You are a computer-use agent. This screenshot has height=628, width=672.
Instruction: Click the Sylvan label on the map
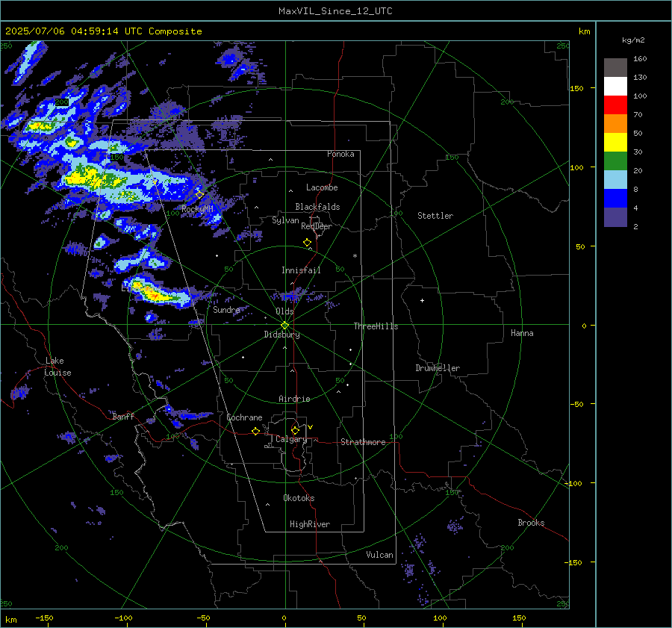coord(285,220)
